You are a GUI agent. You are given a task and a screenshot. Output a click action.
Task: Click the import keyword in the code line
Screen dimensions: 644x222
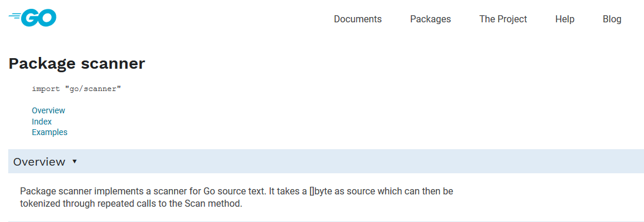point(46,89)
